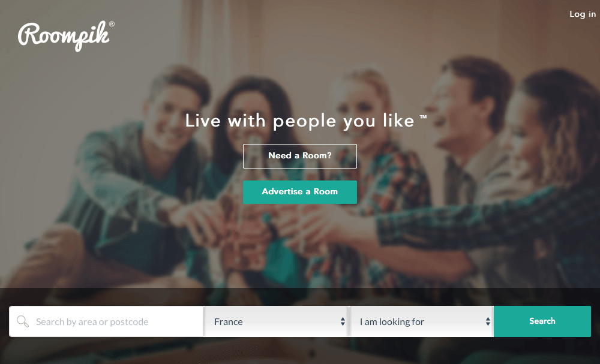Click the 'Live with people you like' headline
The height and width of the screenshot is (364, 600).
pyautogui.click(x=299, y=121)
